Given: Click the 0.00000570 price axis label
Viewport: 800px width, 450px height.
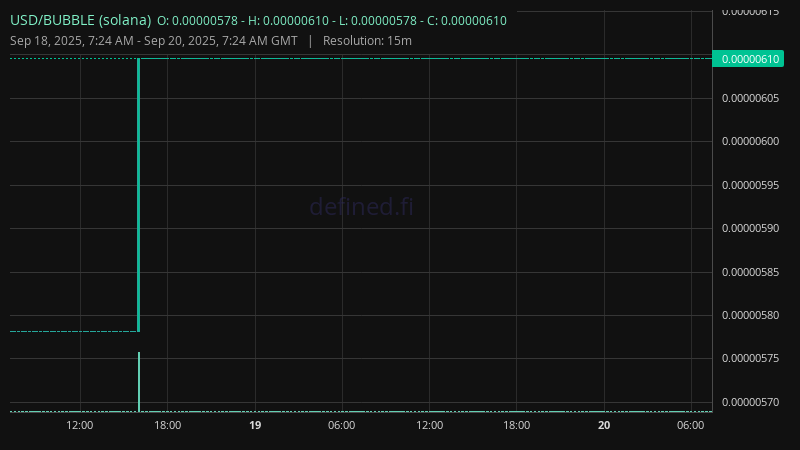Looking at the screenshot, I should point(751,403).
